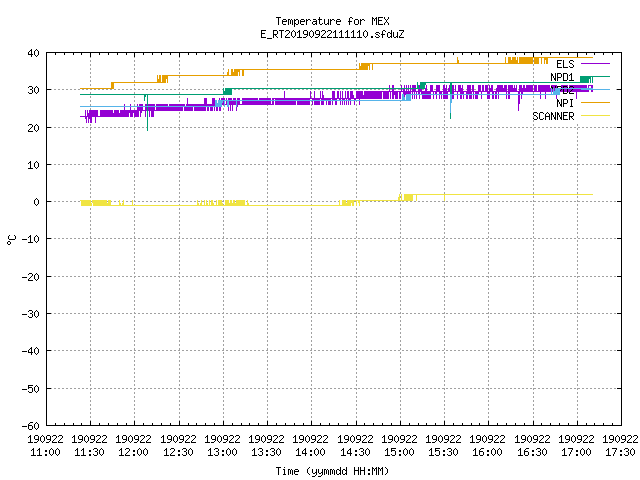Click the x-axis tick label 17:00
Image resolution: width=640 pixels, height=480 pixels.
click(577, 452)
